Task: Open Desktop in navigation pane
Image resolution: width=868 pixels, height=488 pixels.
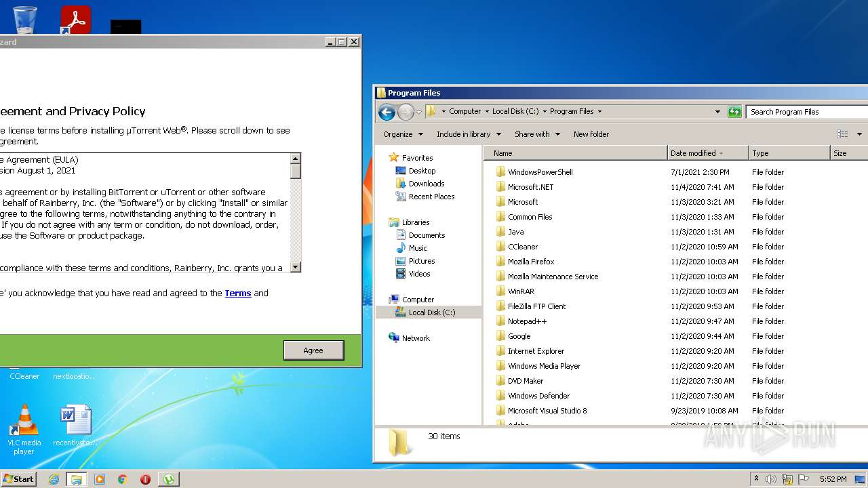Action: point(422,171)
